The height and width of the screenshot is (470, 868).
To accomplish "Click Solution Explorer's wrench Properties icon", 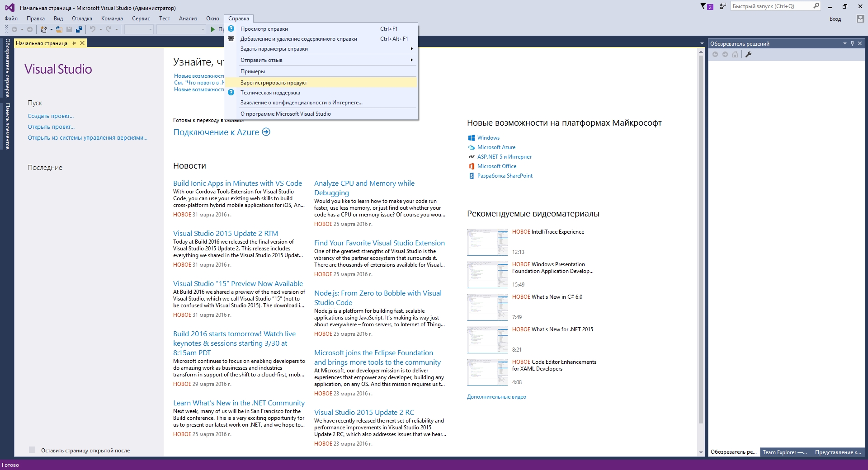I will pyautogui.click(x=749, y=54).
